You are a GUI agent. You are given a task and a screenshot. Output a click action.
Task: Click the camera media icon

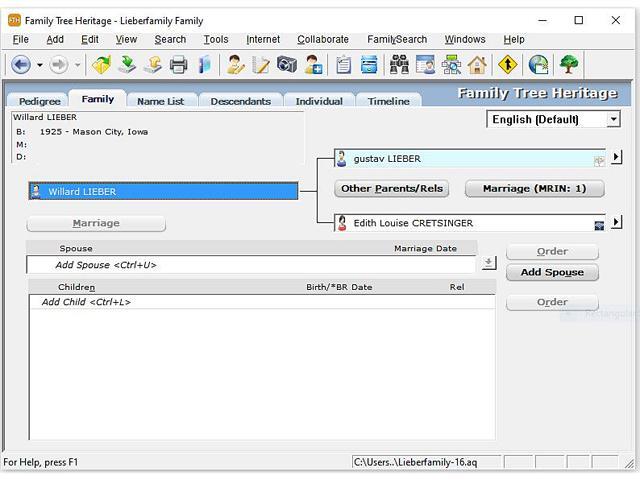coord(287,65)
